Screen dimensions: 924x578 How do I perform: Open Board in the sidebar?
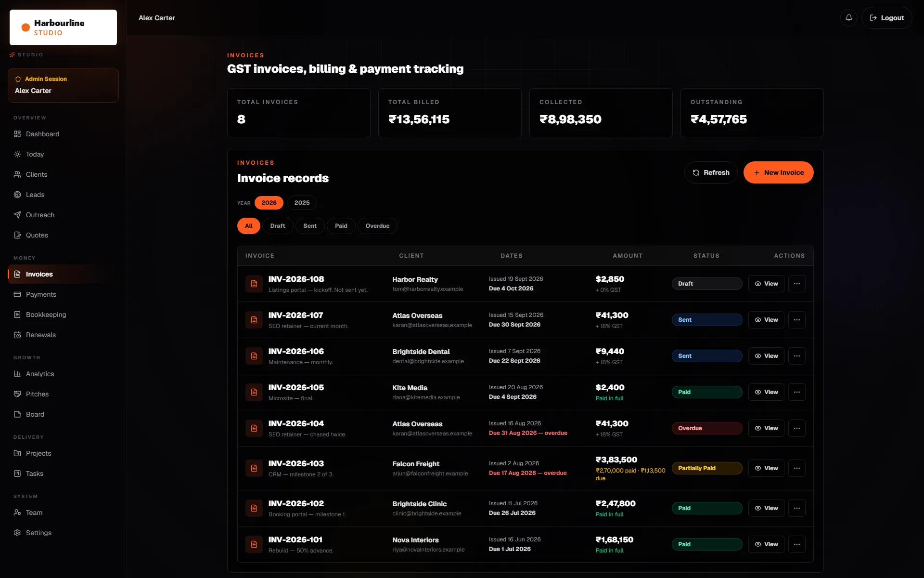pyautogui.click(x=63, y=414)
